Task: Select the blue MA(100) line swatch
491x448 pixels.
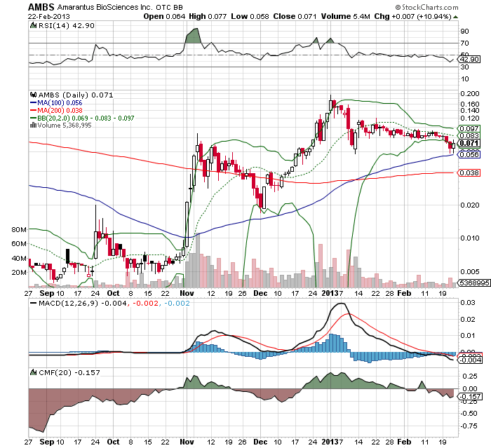Action: pos(33,102)
